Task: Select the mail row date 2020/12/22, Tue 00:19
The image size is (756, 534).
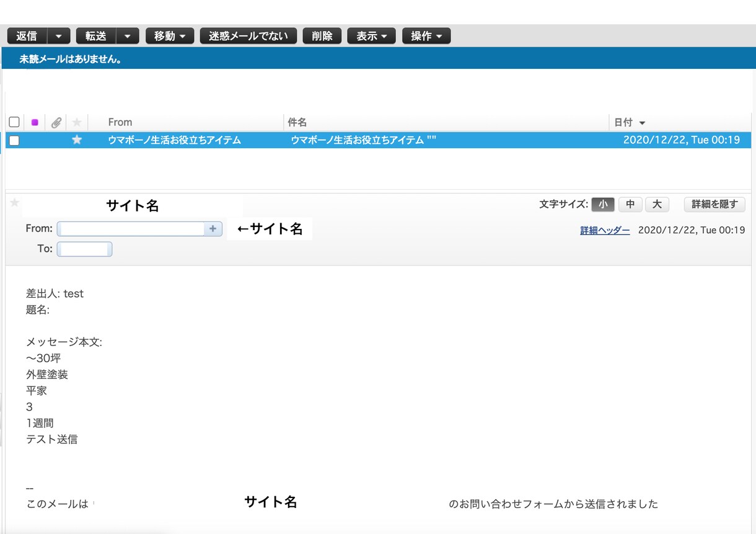Action: click(682, 140)
